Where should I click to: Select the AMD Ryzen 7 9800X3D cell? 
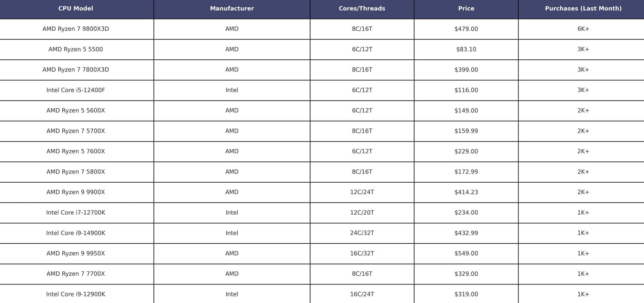pyautogui.click(x=76, y=29)
